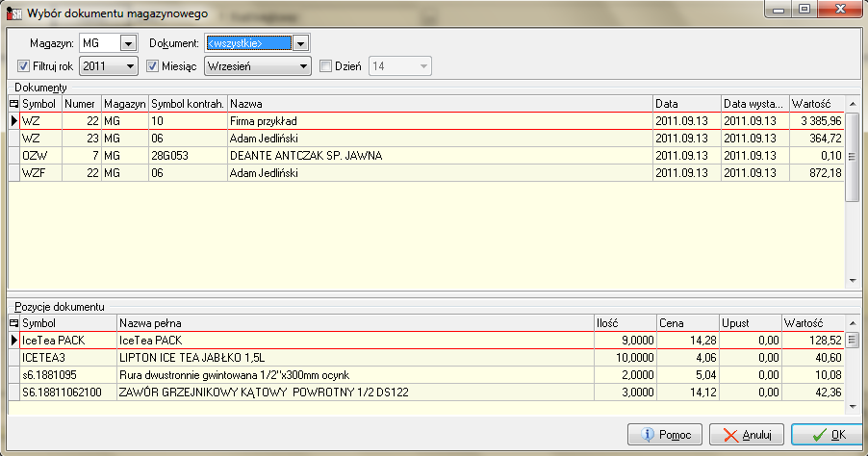Open grid options icon in Pozycje dokumentu header
868x456 pixels.
(13, 322)
